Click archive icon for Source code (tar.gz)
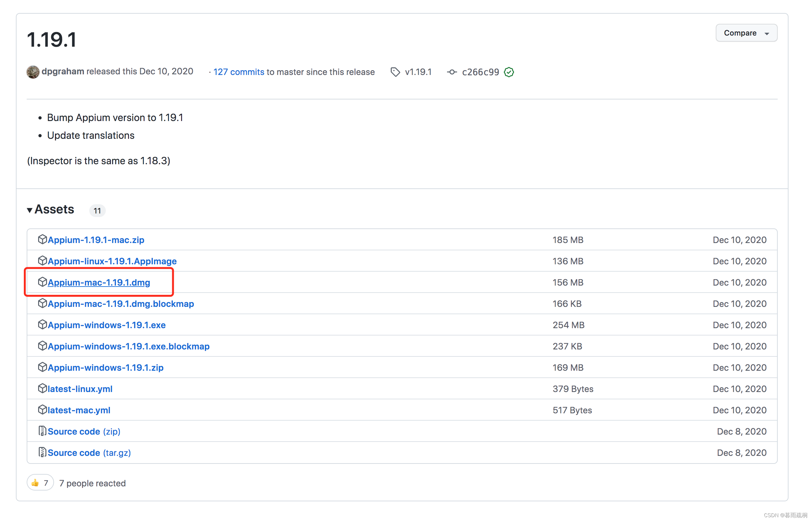This screenshot has height=521, width=812. point(42,452)
